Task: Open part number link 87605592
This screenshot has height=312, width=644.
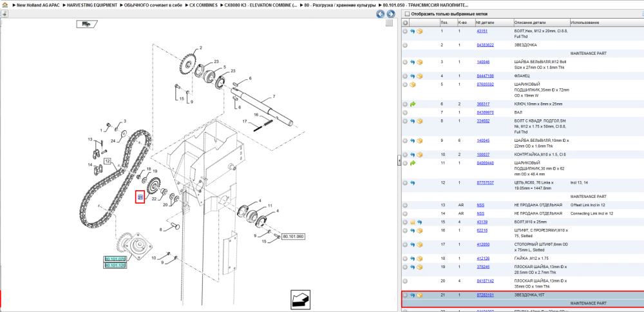Action: [485, 84]
